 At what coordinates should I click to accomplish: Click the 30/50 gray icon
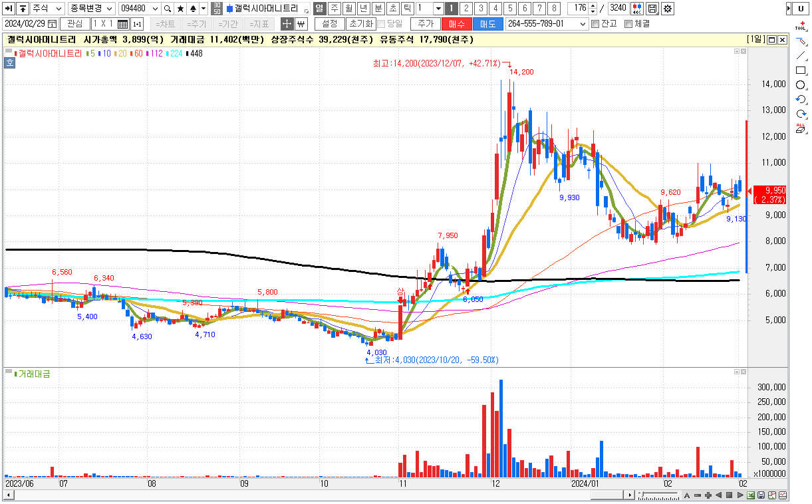217,9
